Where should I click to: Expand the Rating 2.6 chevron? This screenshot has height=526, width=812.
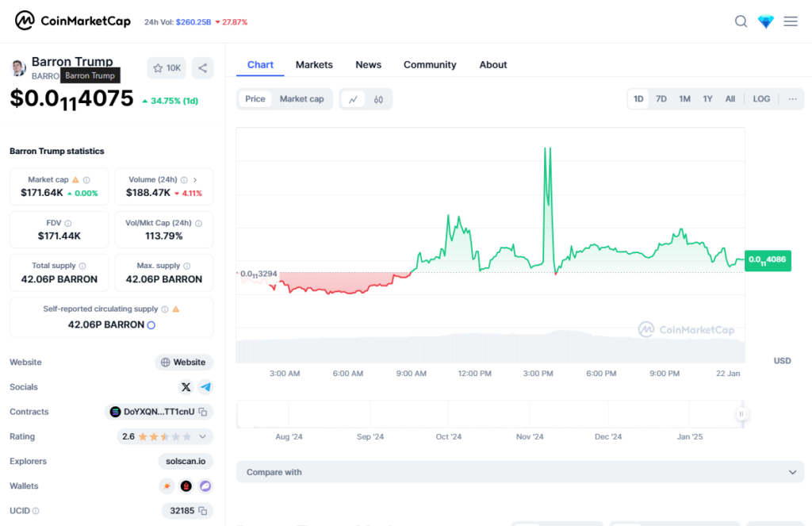(202, 437)
